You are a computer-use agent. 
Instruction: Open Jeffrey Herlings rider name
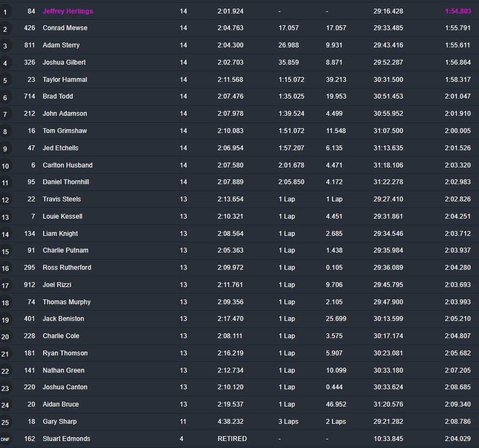[x=68, y=11]
